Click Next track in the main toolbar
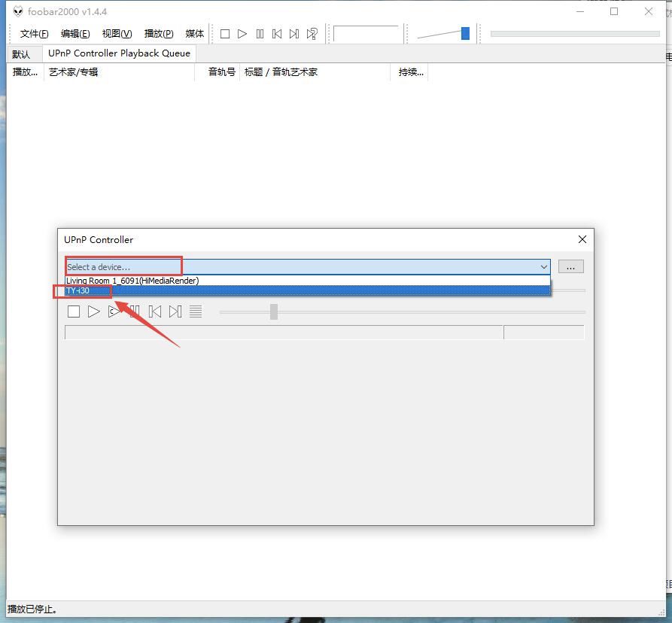The image size is (672, 623). [x=294, y=34]
